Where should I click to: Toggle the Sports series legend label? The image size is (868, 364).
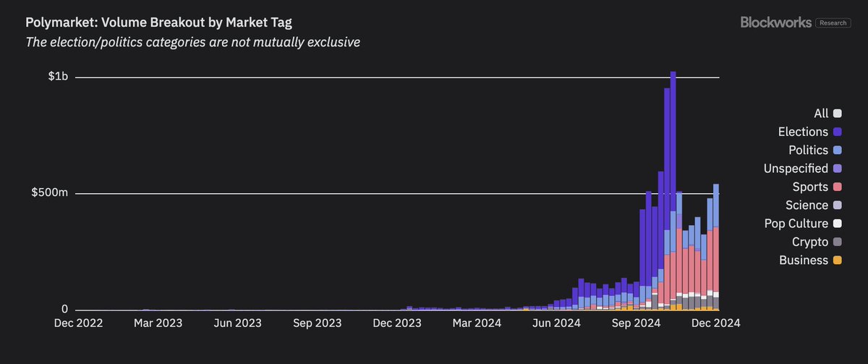point(810,187)
